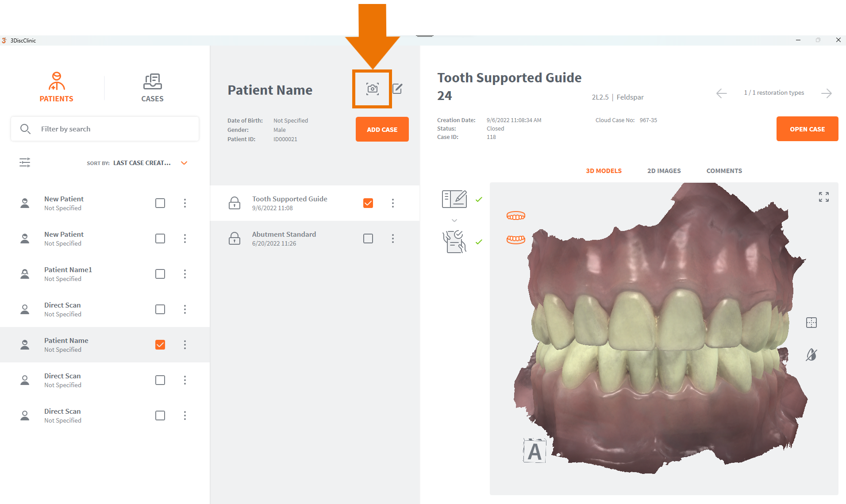The width and height of the screenshot is (846, 504).
Task: Switch to the Cases tab
Action: [152, 88]
